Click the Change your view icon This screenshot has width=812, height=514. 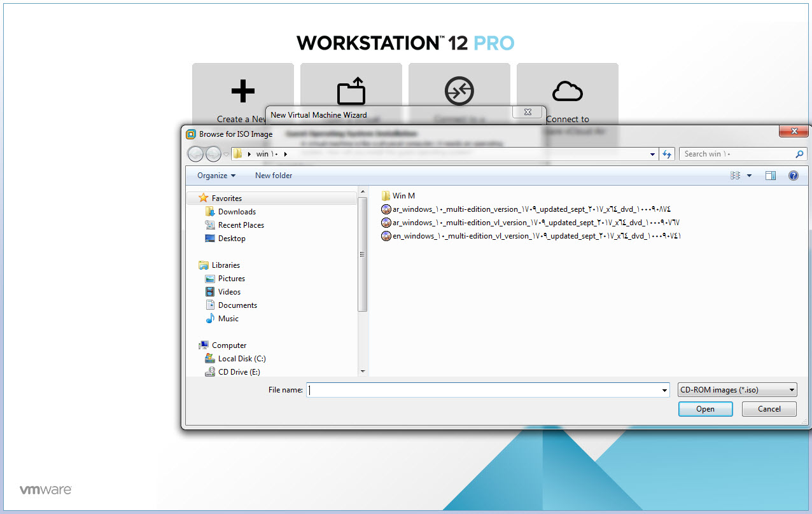(736, 176)
